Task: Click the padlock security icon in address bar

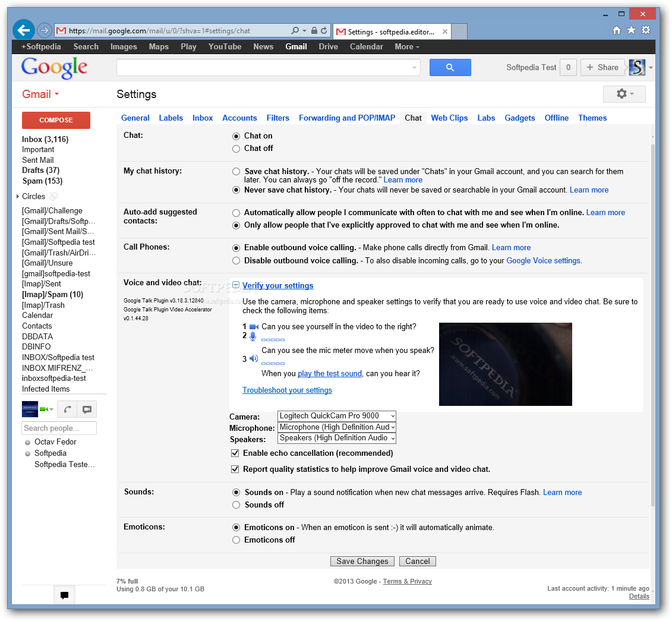Action: pos(314,31)
